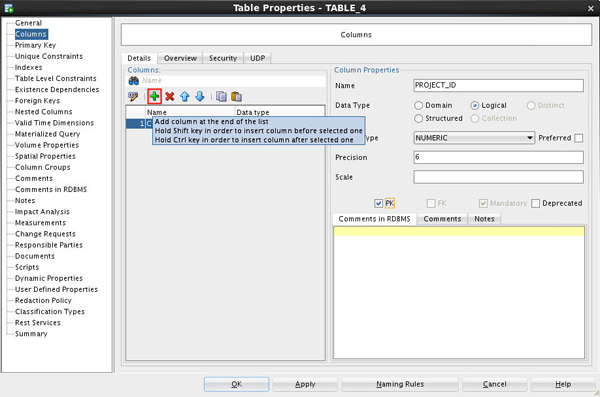Open the Notes tab in Column Properties

click(484, 219)
